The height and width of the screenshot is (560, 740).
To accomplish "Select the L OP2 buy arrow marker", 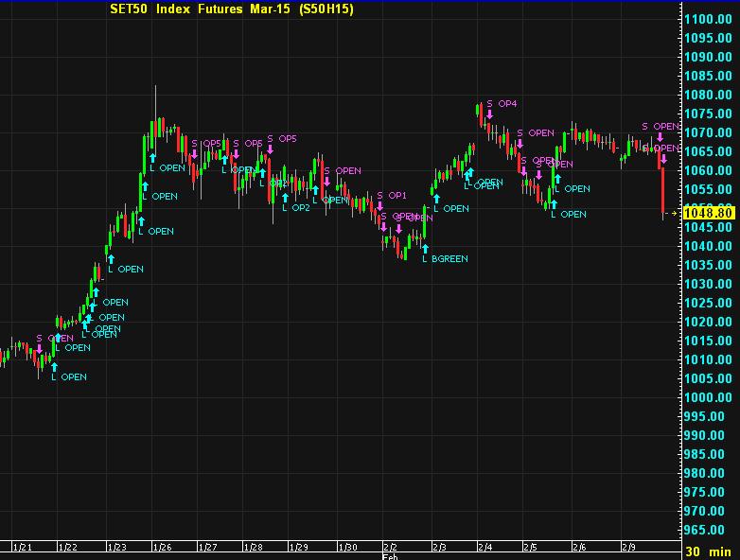I will tap(284, 198).
